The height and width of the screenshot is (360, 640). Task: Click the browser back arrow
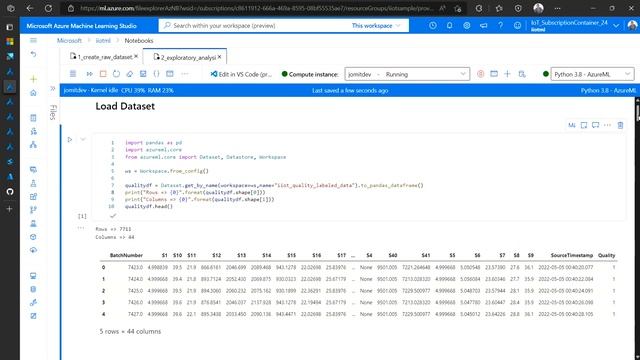29,8
